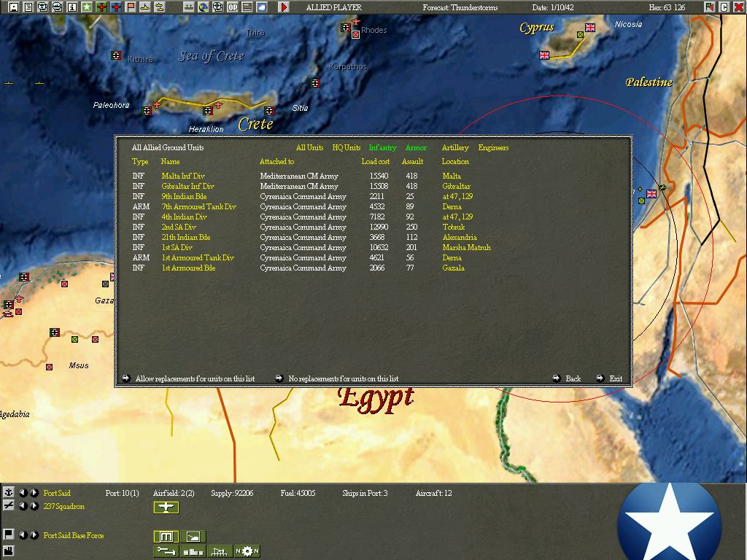Sort list by Attached to column header
The image size is (747, 560).
[276, 161]
